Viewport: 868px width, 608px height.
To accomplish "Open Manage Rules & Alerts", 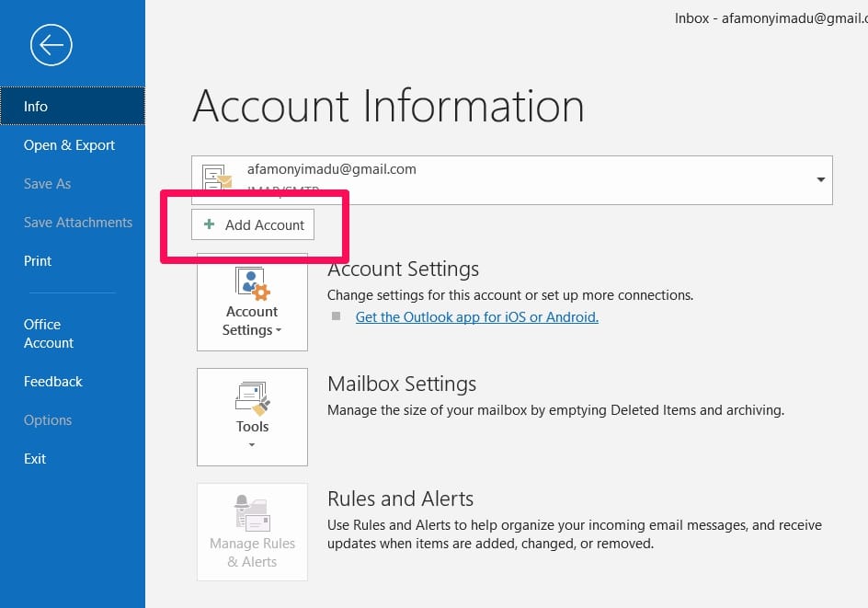I will pyautogui.click(x=252, y=532).
